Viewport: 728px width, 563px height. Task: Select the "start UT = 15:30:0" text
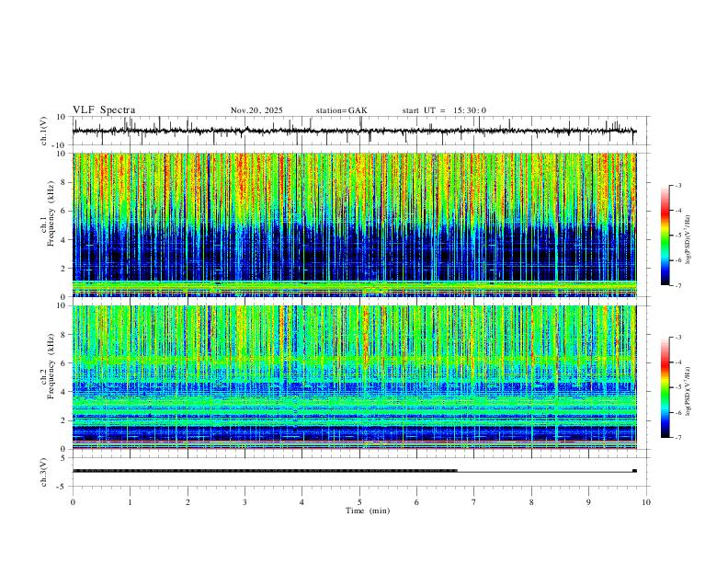pyautogui.click(x=444, y=110)
